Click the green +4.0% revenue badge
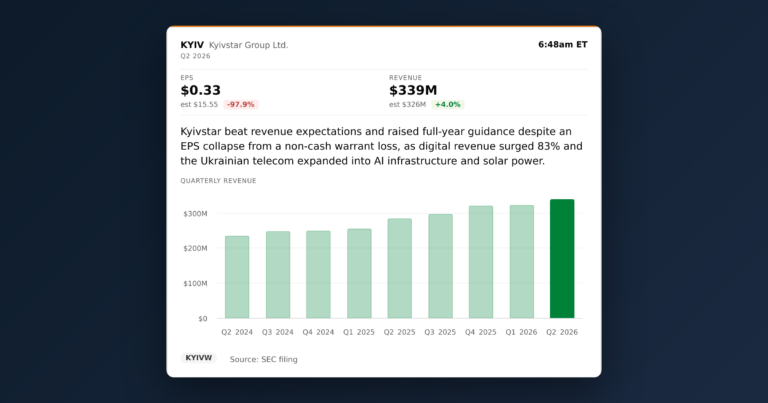The image size is (768, 403). point(448,104)
